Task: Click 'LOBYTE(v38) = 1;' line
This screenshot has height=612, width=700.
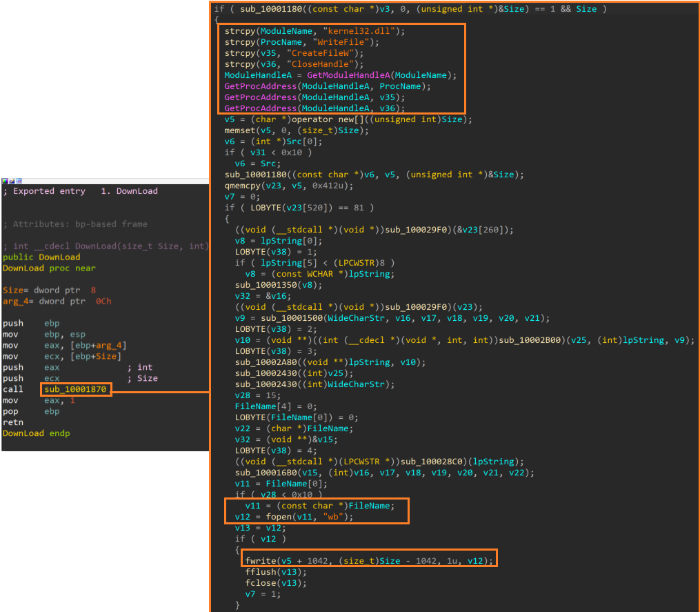Action: (x=276, y=252)
